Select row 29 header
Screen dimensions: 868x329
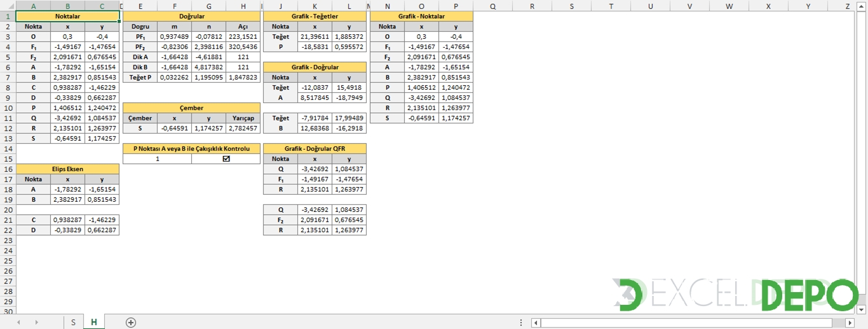click(8, 302)
